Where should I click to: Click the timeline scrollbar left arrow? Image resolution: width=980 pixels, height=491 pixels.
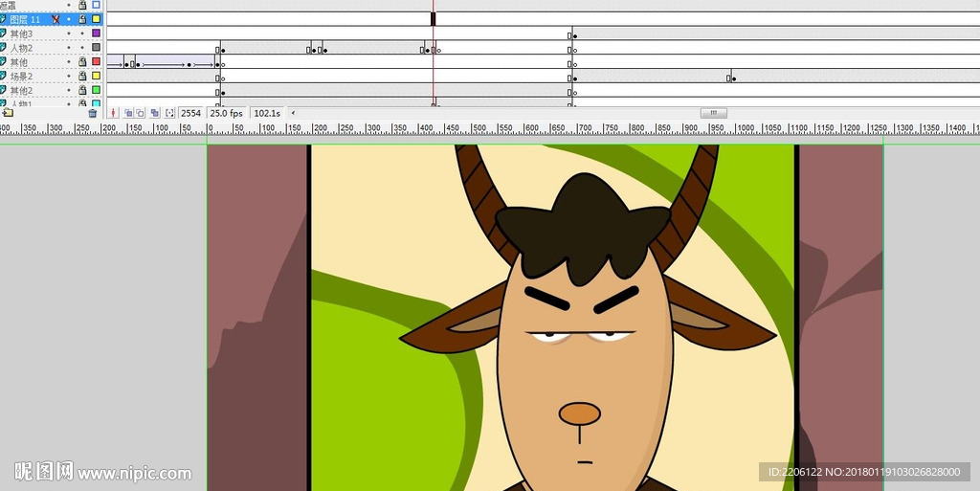pyautogui.click(x=293, y=113)
